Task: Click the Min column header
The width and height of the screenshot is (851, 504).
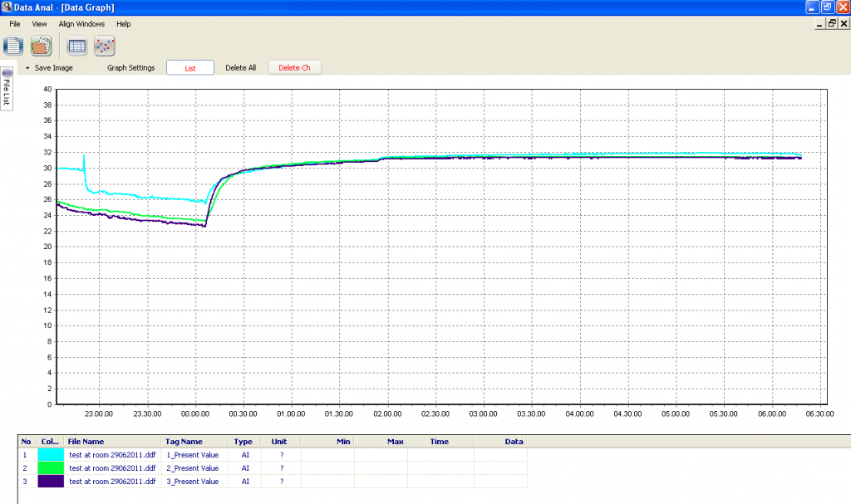Action: pyautogui.click(x=327, y=442)
